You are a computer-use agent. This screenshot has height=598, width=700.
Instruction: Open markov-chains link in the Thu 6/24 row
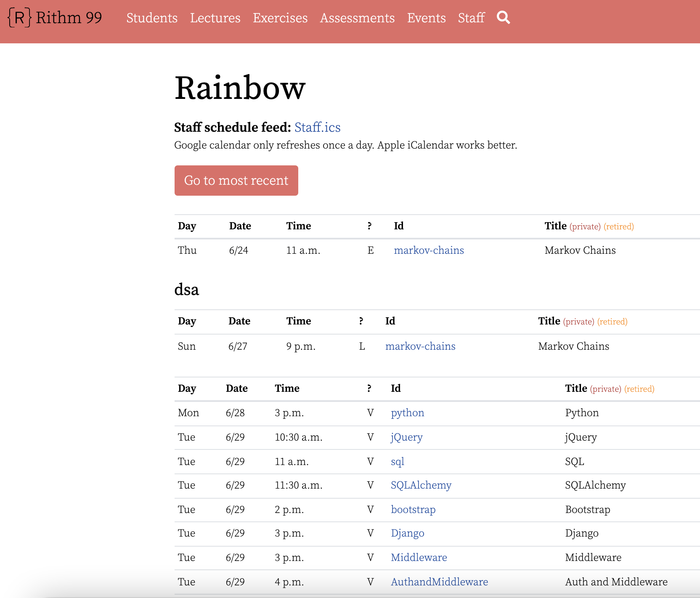[x=429, y=250]
